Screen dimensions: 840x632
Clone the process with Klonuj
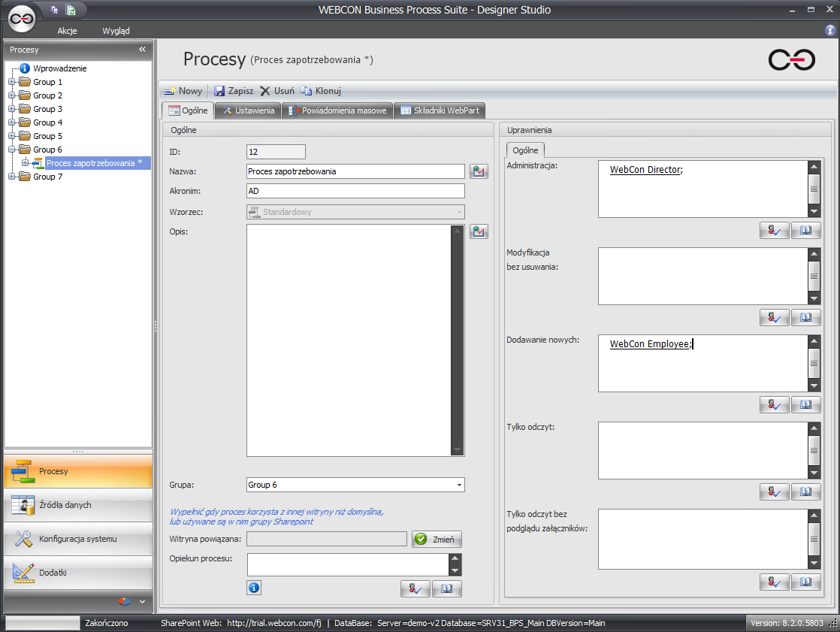321,91
